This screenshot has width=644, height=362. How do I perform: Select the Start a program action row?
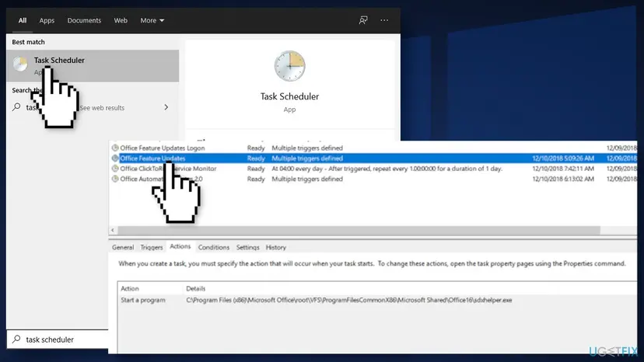click(377, 300)
